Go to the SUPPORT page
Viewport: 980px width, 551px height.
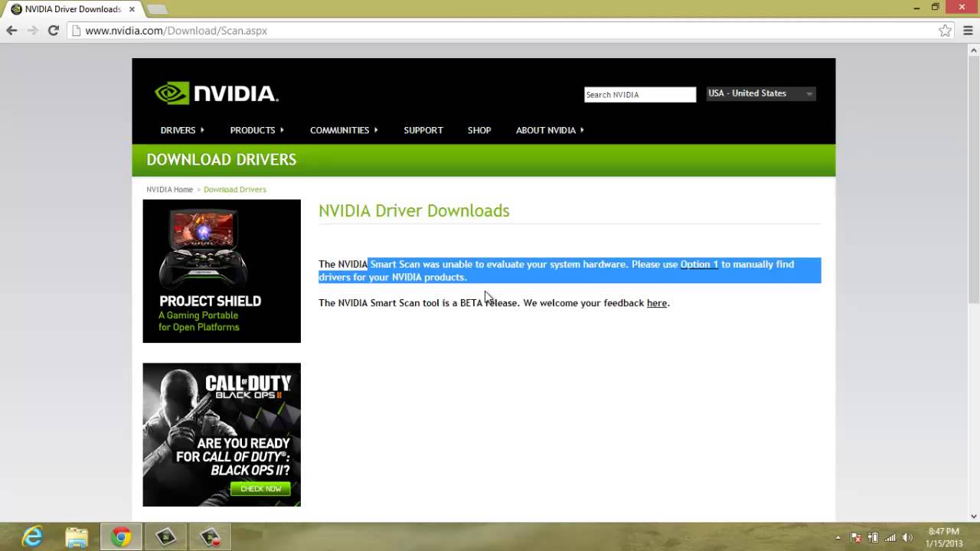(x=423, y=130)
